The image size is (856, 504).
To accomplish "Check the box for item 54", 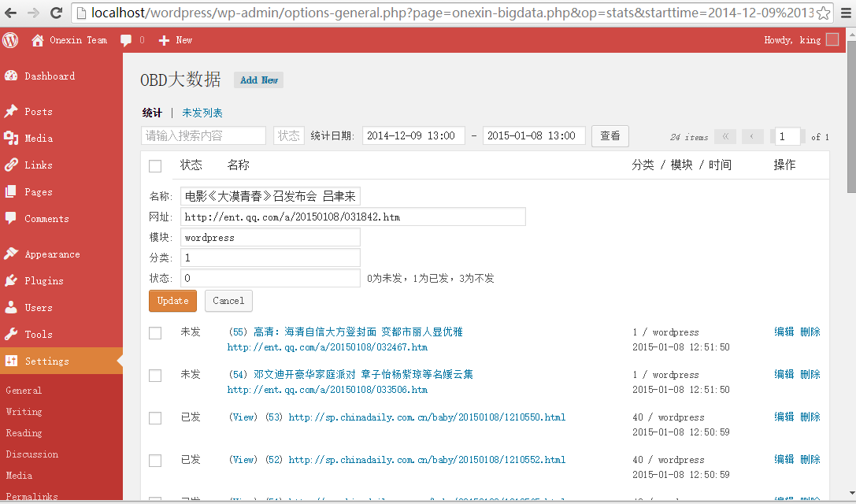I will [155, 376].
